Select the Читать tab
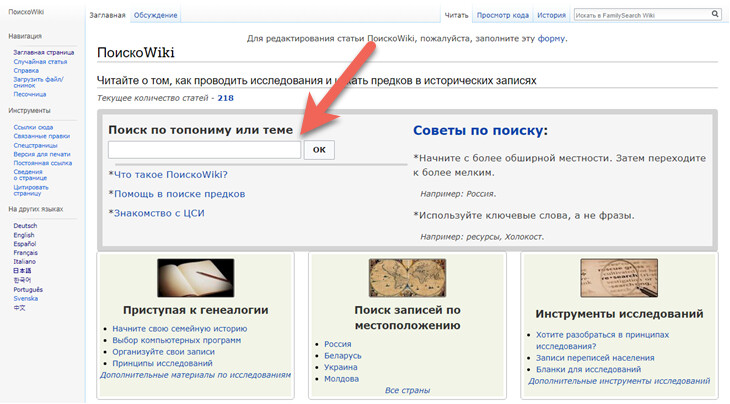Screen dimensions: 730x404 pos(456,15)
